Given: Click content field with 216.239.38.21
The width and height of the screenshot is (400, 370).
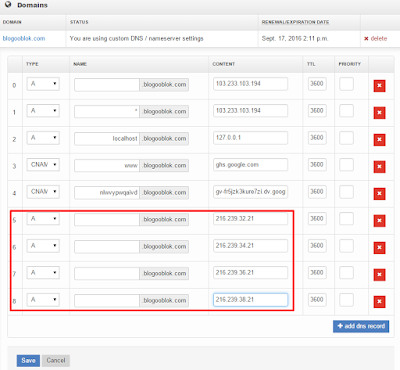Looking at the screenshot, I should pos(250,300).
